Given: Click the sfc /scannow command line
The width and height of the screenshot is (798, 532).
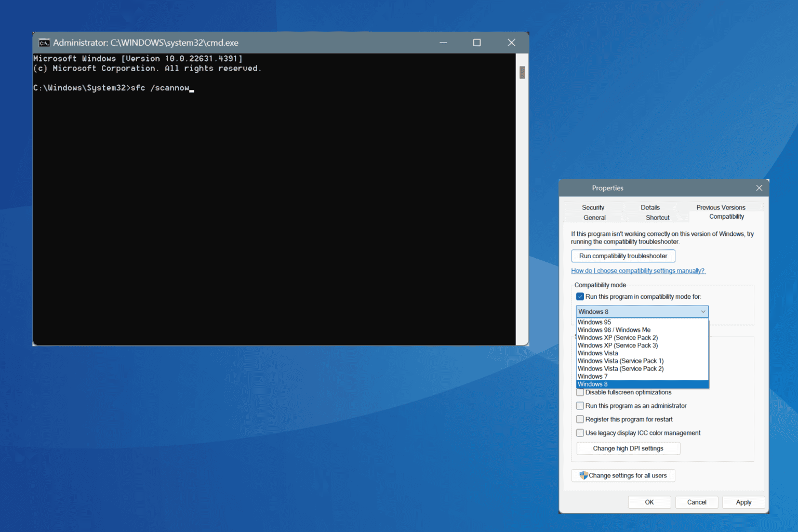Looking at the screenshot, I should [113, 88].
